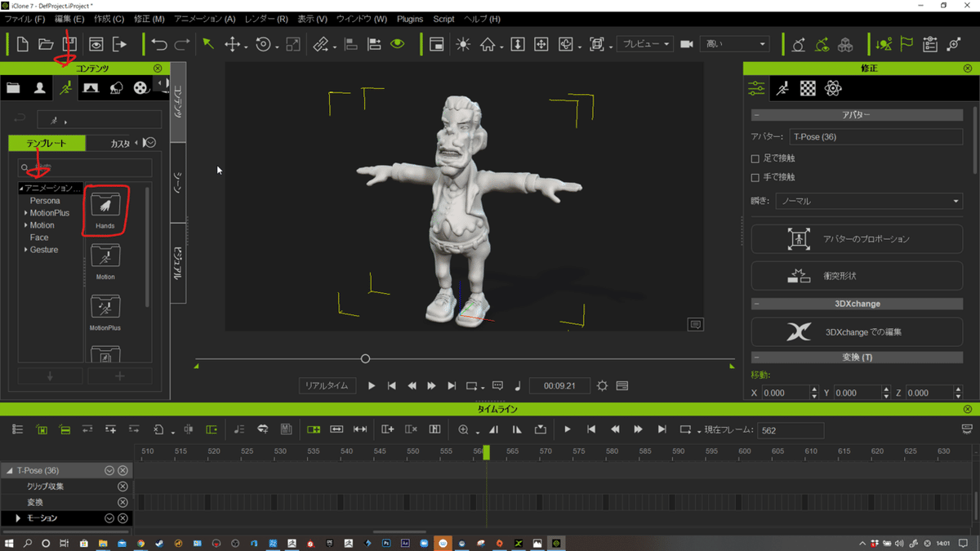Viewport: 980px width, 551px height.
Task: Click the アバターのプロポーション button
Action: click(x=857, y=239)
